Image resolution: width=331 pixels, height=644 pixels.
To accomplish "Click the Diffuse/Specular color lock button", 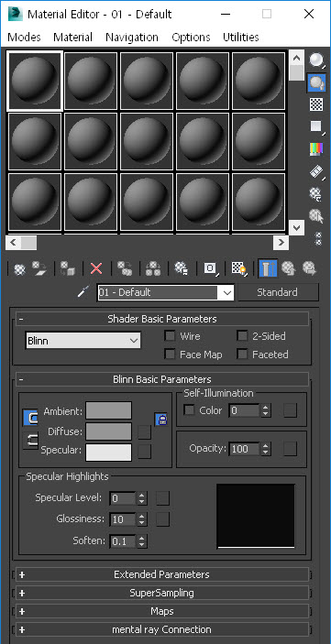I will click(x=31, y=442).
